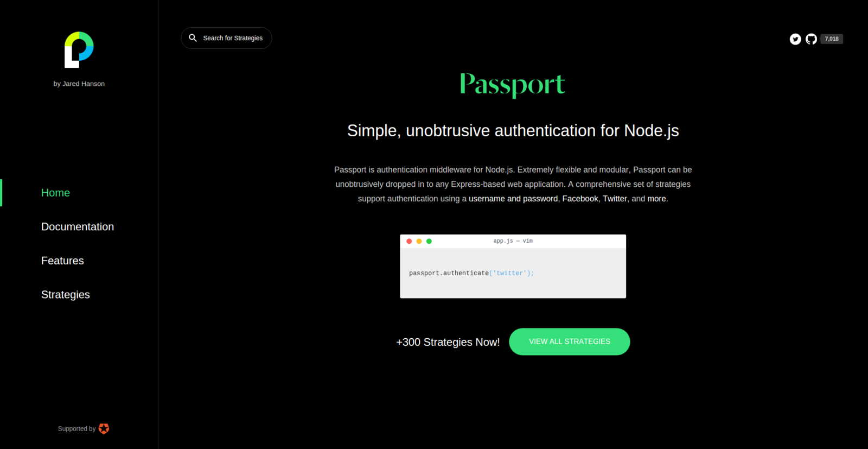The width and height of the screenshot is (868, 449).
Task: Follow the 'more' link in the description
Action: [x=656, y=199]
